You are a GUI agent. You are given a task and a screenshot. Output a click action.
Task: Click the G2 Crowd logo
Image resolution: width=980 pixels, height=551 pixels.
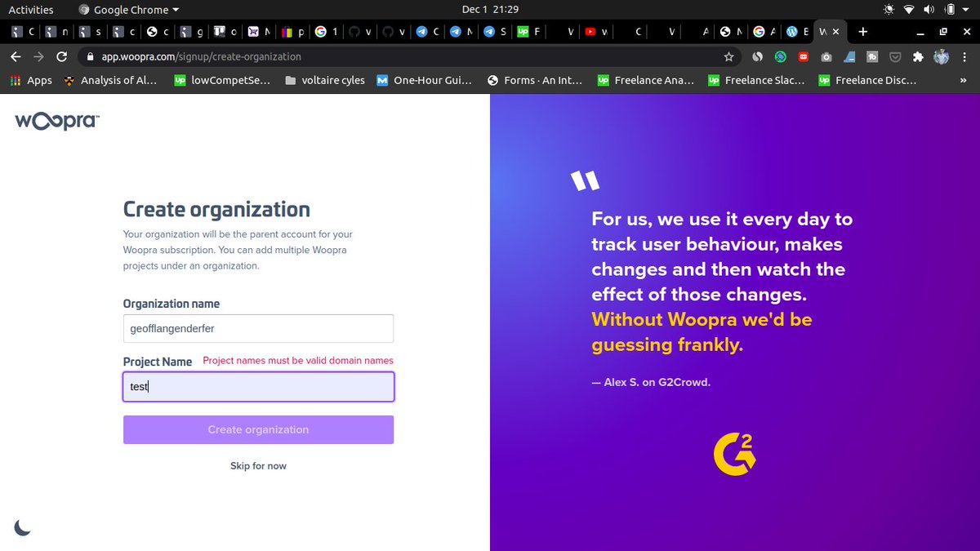coord(734,454)
